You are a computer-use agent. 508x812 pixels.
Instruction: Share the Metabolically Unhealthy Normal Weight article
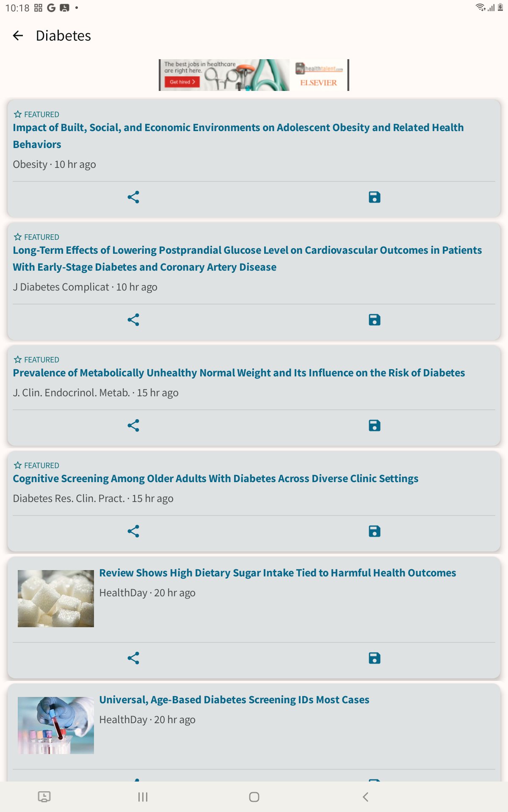pos(133,425)
